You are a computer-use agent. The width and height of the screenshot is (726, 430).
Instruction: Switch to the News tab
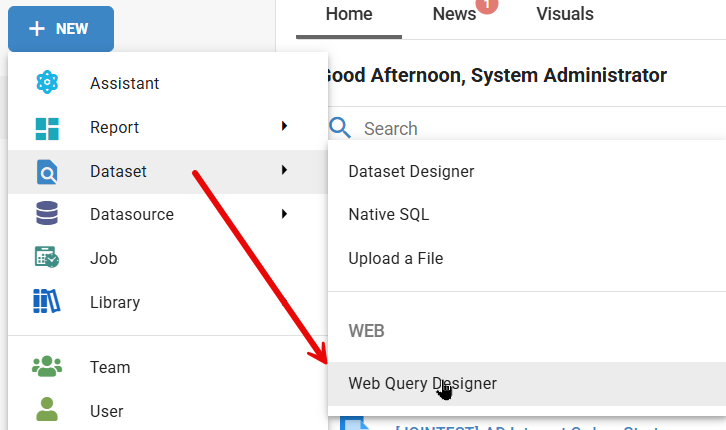click(x=454, y=14)
